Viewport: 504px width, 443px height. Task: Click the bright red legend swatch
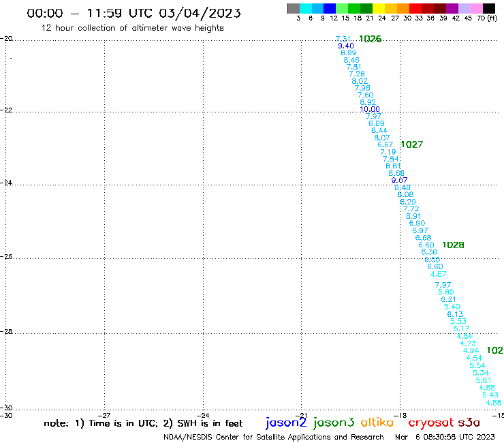coord(415,8)
